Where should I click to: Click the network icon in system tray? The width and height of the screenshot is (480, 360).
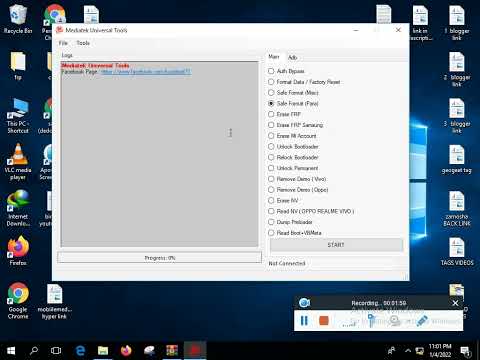click(x=420, y=351)
